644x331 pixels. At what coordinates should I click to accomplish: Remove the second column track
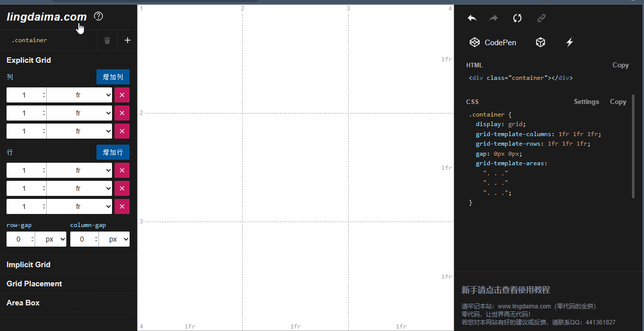coord(122,113)
